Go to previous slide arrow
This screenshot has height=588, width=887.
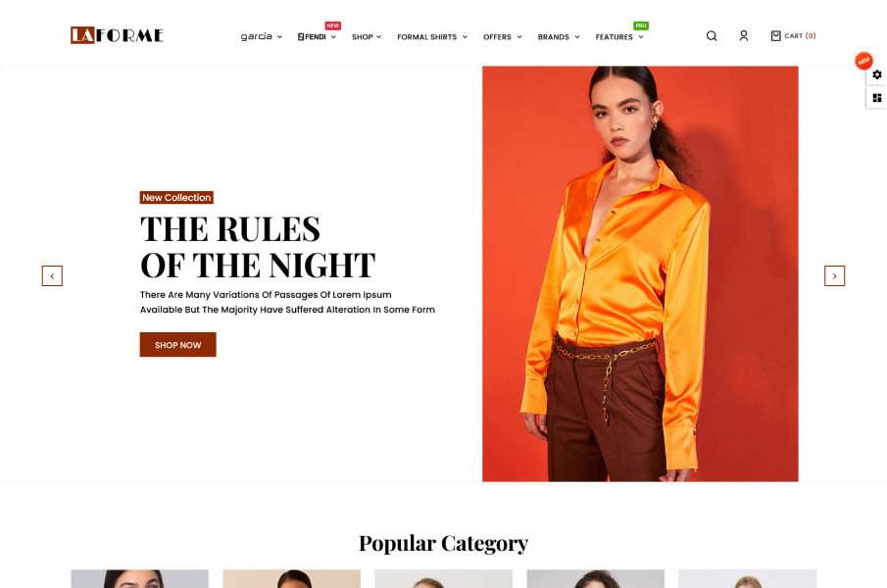click(x=52, y=276)
